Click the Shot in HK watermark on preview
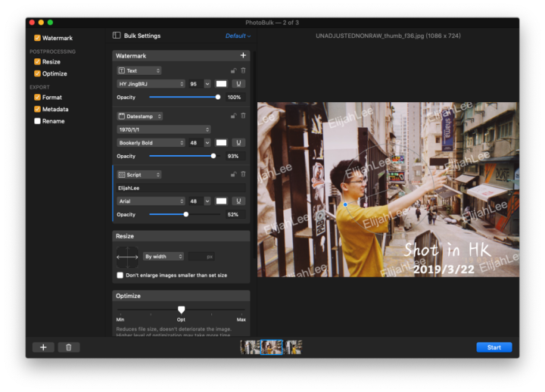Image resolution: width=545 pixels, height=392 pixels. (x=447, y=250)
